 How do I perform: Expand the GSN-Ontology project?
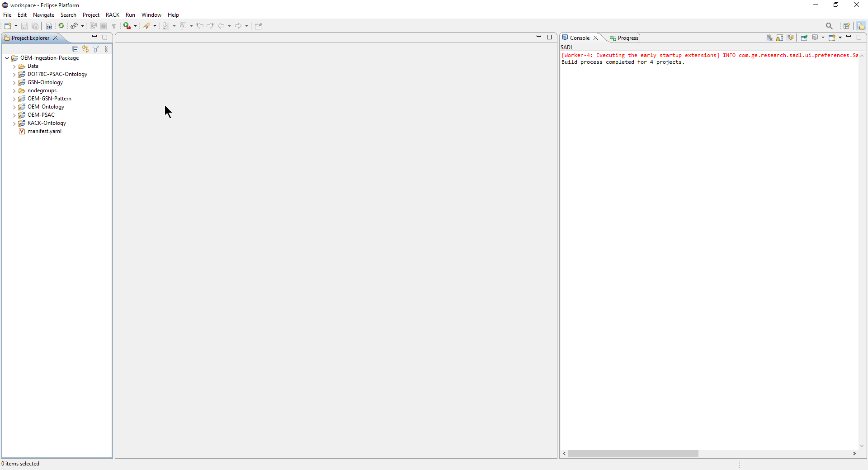click(x=14, y=83)
